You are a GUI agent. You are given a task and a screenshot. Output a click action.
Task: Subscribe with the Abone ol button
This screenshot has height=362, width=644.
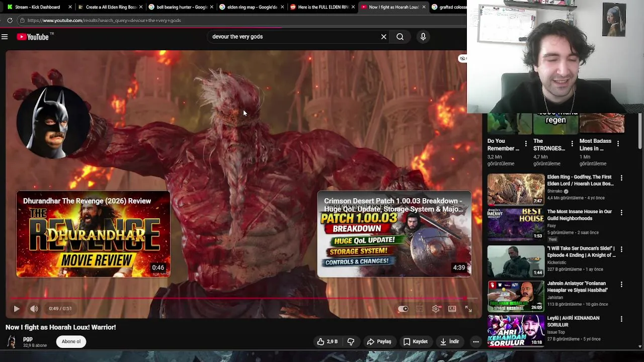click(71, 341)
